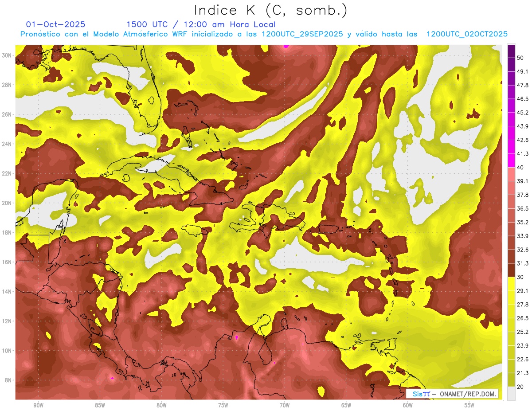Click the 12N latitude label
Screen dimensions: 532x411
7,321
